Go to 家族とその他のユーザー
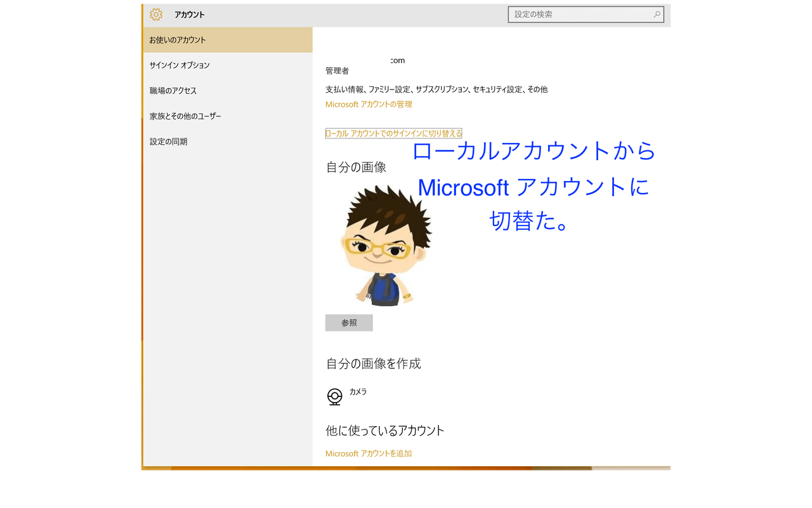812x508 pixels. 228,116
